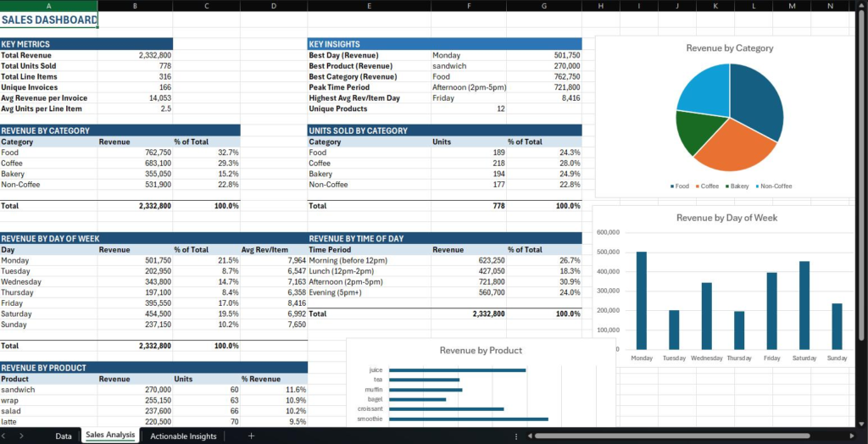Click the Revenue by Category pie chart title
This screenshot has height=444, width=868.
coord(729,48)
